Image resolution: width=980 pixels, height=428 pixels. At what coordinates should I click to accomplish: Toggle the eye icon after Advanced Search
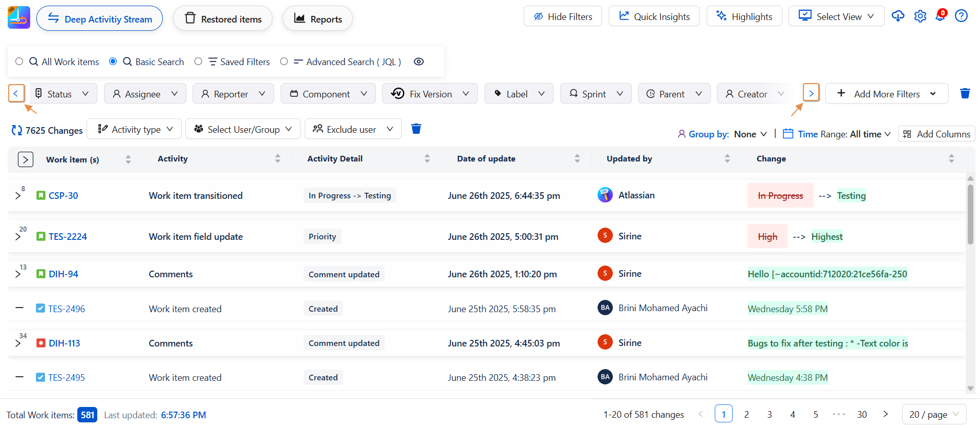tap(418, 62)
